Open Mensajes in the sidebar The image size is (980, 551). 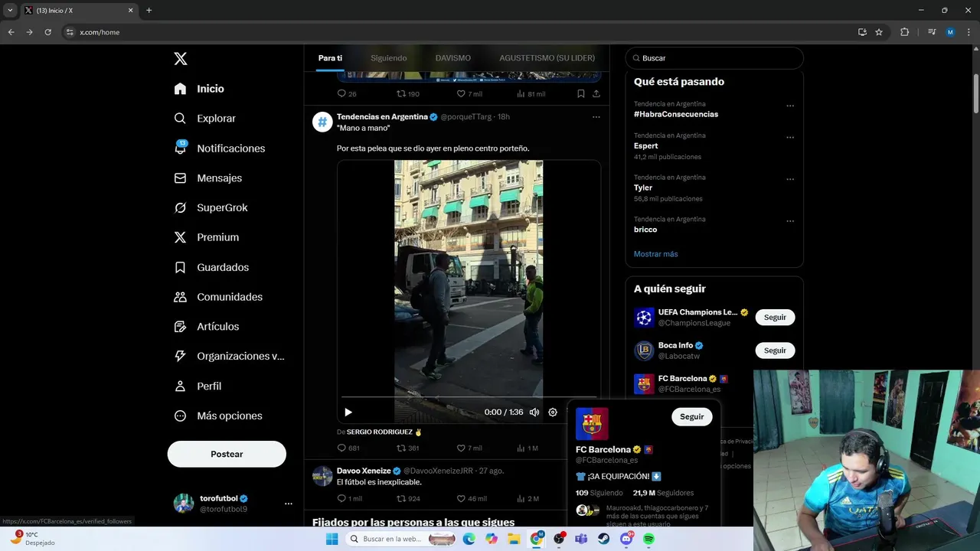click(207, 178)
